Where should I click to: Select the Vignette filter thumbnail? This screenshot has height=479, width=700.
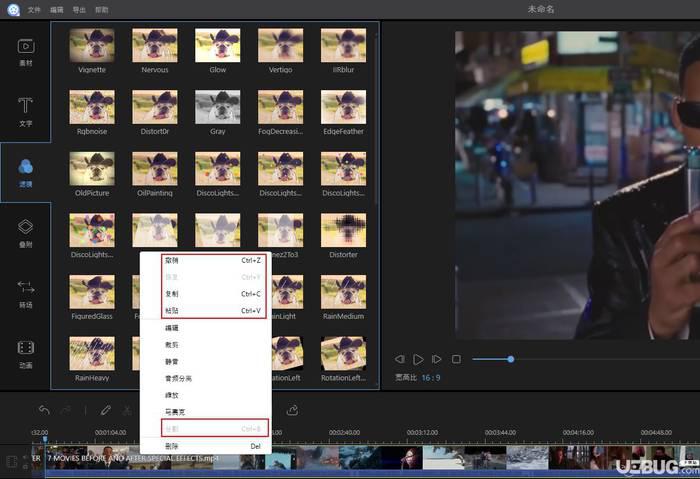92,45
